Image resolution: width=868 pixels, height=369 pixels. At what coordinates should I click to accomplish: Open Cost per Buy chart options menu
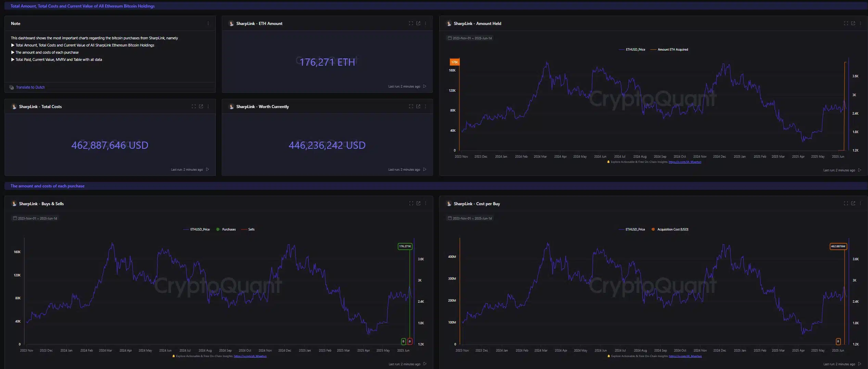click(x=860, y=203)
